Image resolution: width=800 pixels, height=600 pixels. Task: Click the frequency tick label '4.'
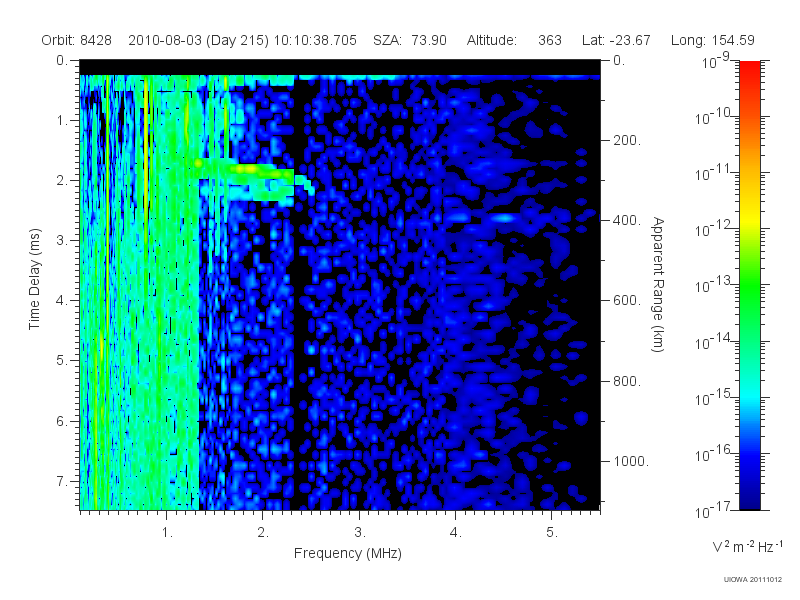tap(456, 533)
